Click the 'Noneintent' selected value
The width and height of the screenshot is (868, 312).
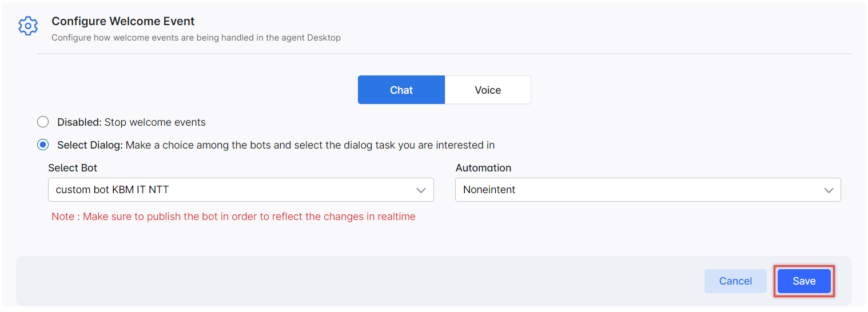click(489, 190)
